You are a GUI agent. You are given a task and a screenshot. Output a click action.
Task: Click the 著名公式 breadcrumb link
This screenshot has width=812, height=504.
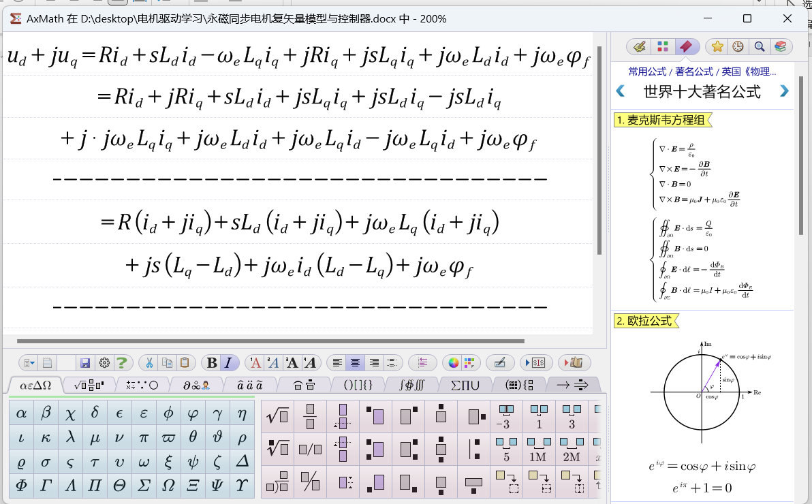tap(694, 72)
